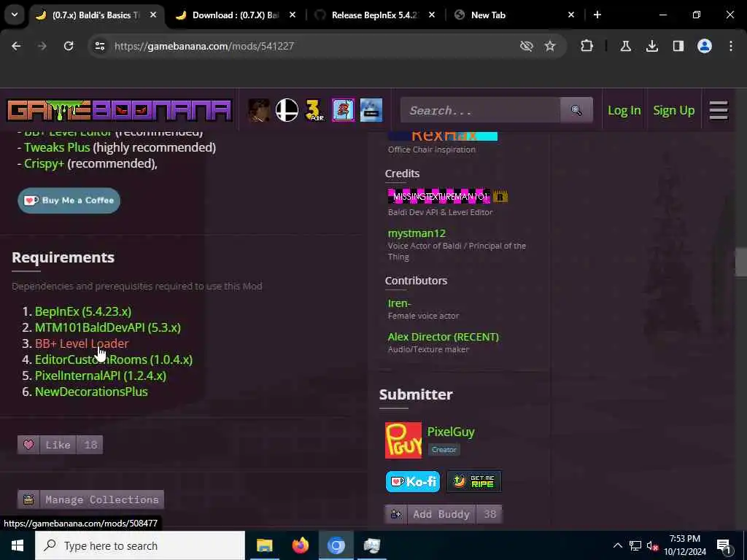747x560 pixels.
Task: Open the Sign Up link
Action: [673, 111]
